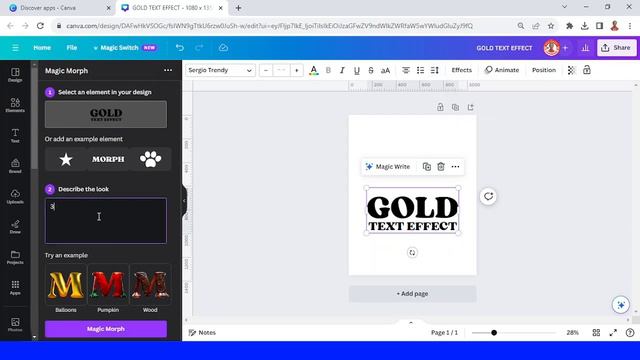Open the Position panel
The width and height of the screenshot is (640, 360).
tap(544, 70)
